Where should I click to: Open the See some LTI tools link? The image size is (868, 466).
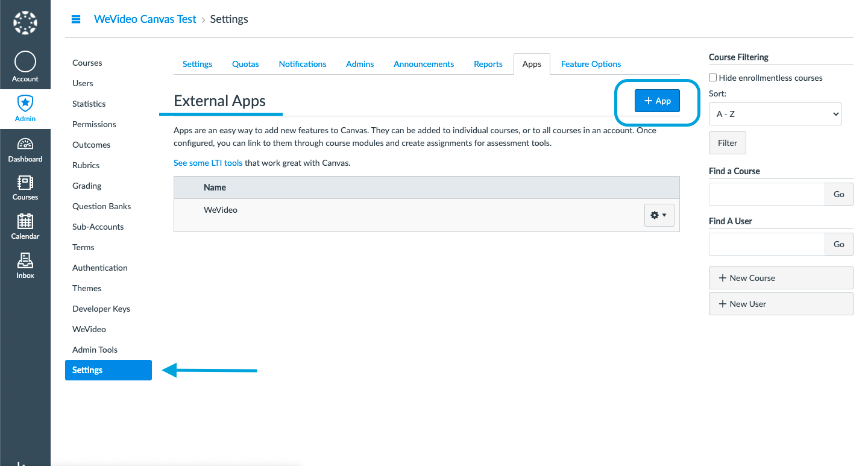208,163
